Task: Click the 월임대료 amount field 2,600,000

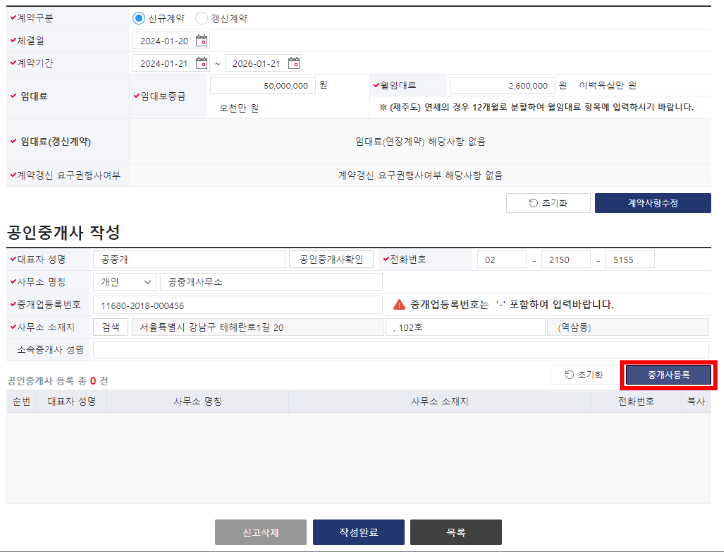Action: click(502, 85)
